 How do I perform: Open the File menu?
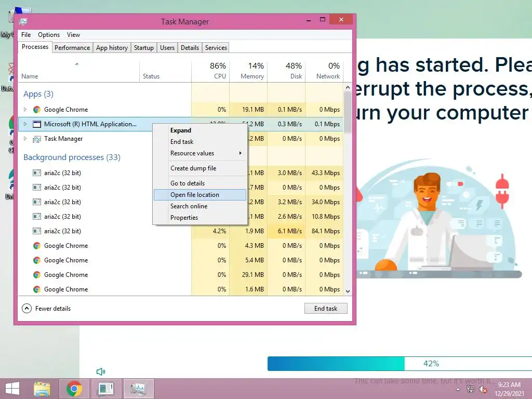pos(26,35)
